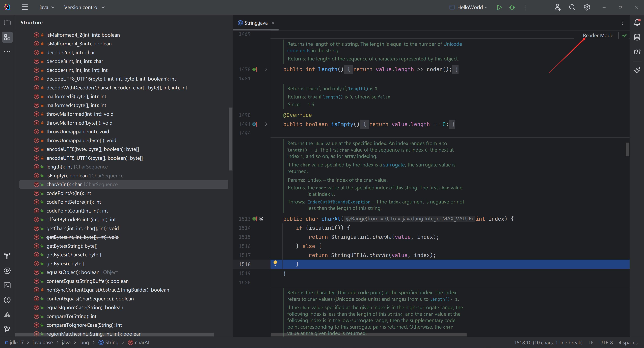This screenshot has height=348, width=644.
Task: Click java.base in the breadcrumb bar
Action: 42,342
